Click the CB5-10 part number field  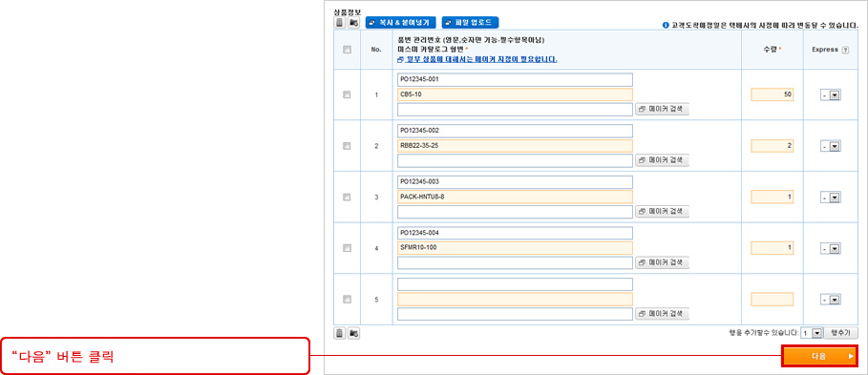(515, 94)
